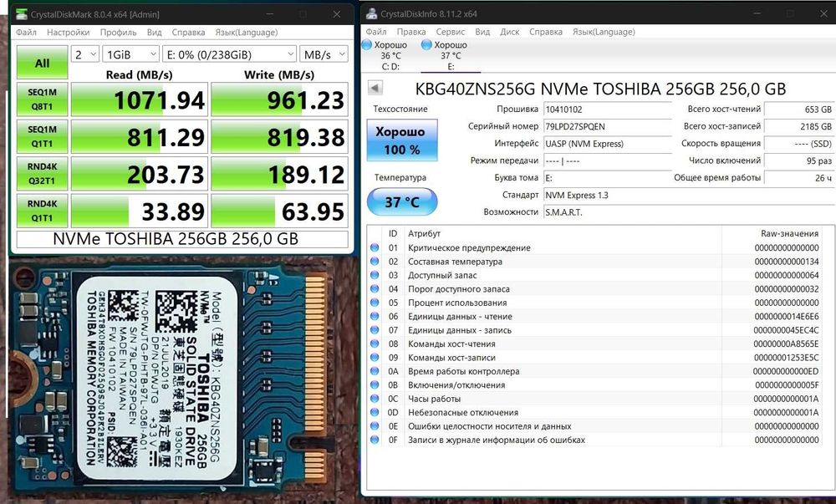Click the Интерфейс field UASP (NVM Express)
This screenshot has width=836, height=504.
coord(607,143)
